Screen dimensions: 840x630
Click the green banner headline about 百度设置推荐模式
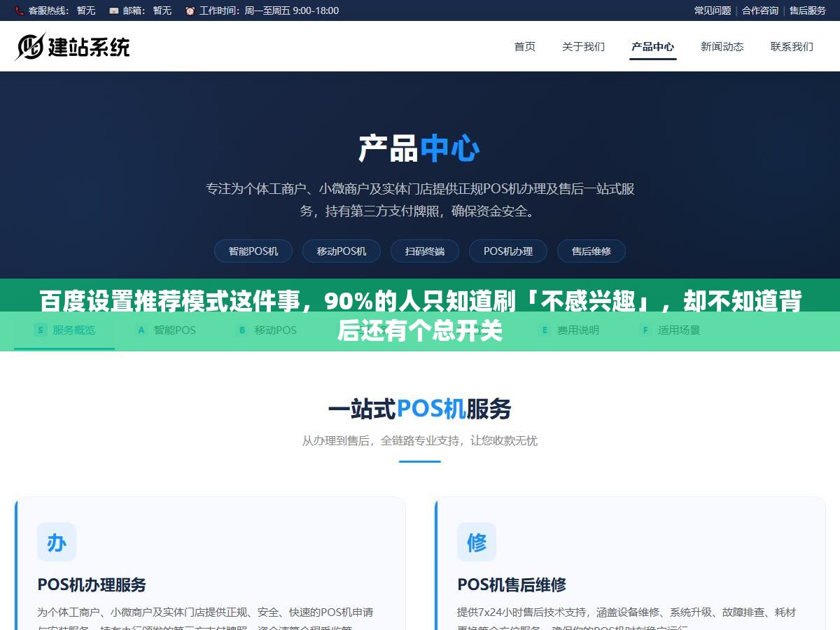tap(420, 315)
